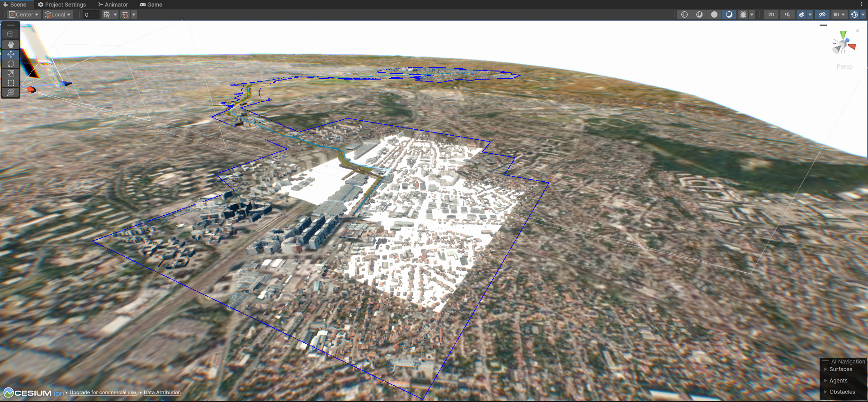The image size is (868, 402).
Task: Open Upgrade for commercial use link
Action: click(103, 393)
